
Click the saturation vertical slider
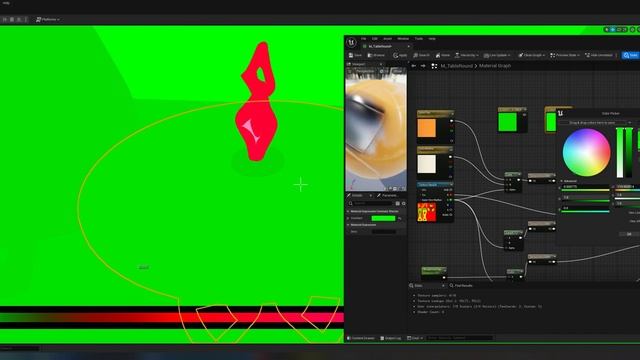coord(620,153)
